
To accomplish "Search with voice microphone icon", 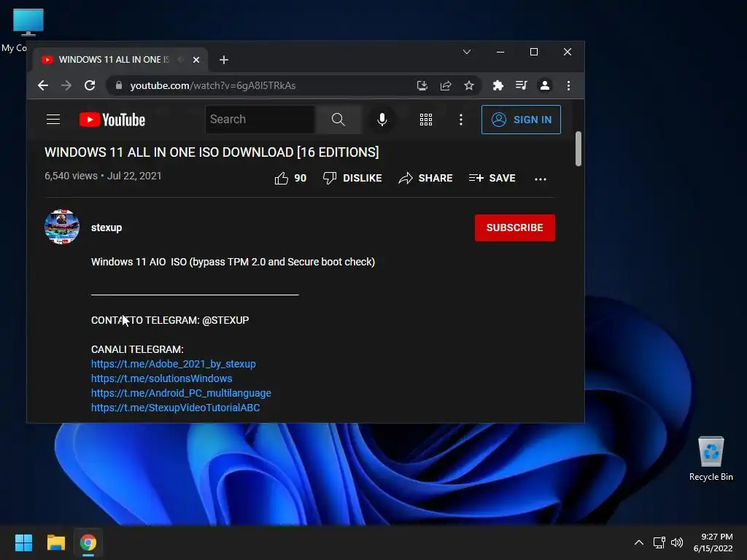I will pos(382,120).
